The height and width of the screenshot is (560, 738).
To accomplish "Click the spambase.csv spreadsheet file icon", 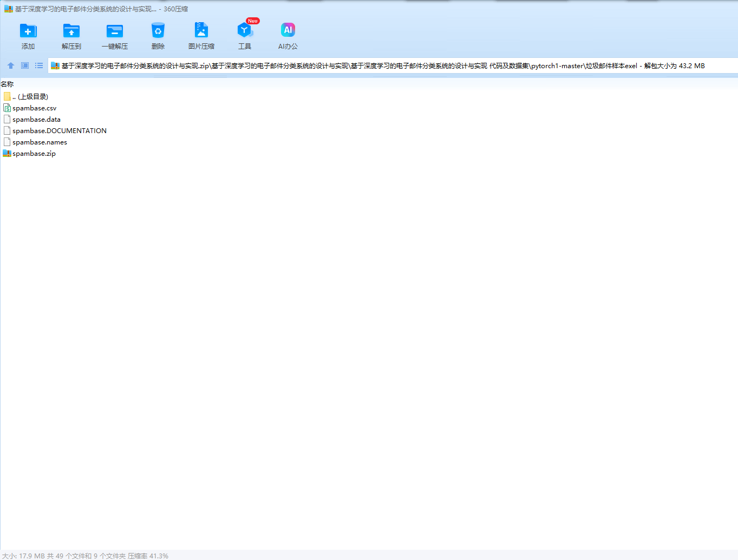I will click(7, 108).
